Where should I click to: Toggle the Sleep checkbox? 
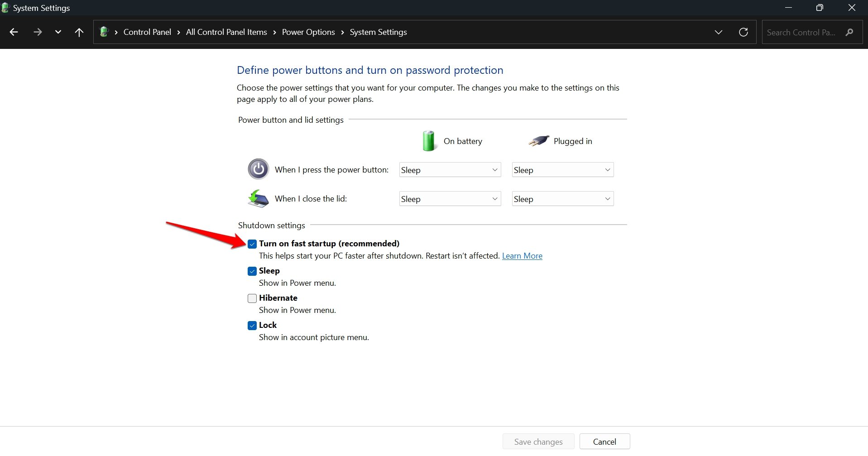252,271
